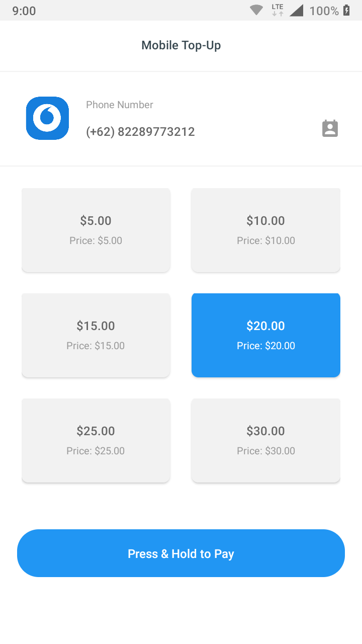The image size is (362, 644).
Task: Tap the Mobile Top-Up title
Action: point(181,45)
